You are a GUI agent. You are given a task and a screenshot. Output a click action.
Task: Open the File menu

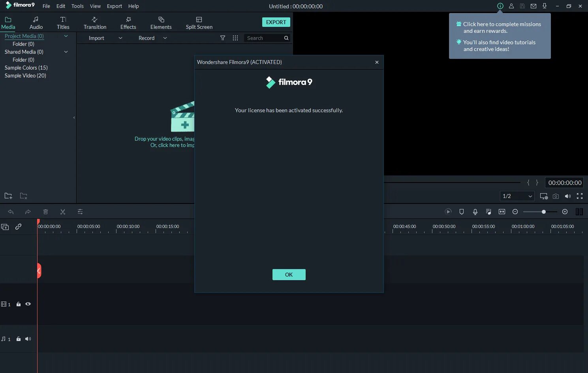[x=46, y=6]
